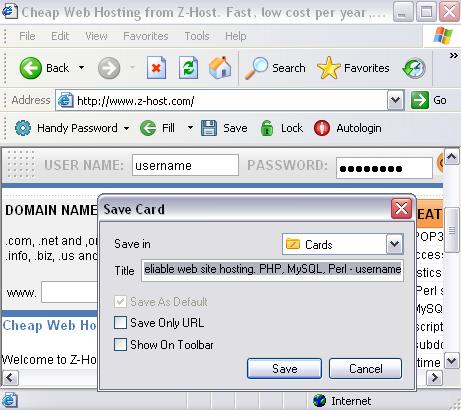The width and height of the screenshot is (461, 410).
Task: Open the File menu
Action: (27, 36)
